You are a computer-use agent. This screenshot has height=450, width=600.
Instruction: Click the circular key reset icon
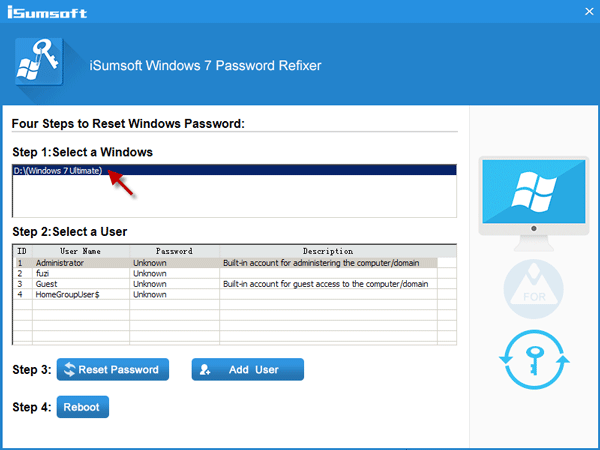pos(534,360)
